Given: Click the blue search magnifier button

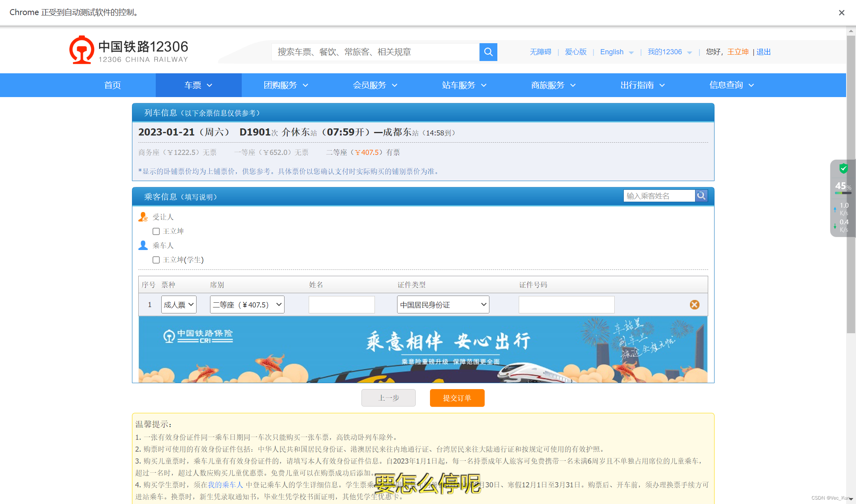Looking at the screenshot, I should tap(488, 52).
